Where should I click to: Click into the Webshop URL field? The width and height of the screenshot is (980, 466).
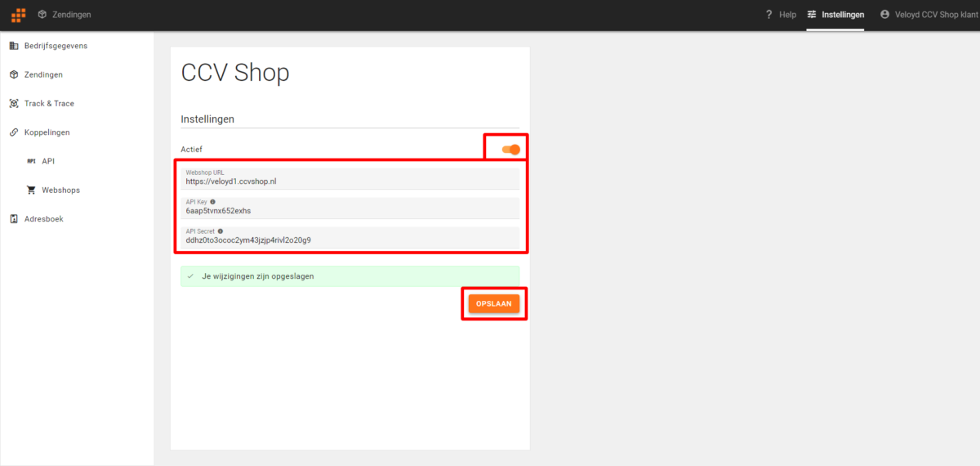coord(350,177)
